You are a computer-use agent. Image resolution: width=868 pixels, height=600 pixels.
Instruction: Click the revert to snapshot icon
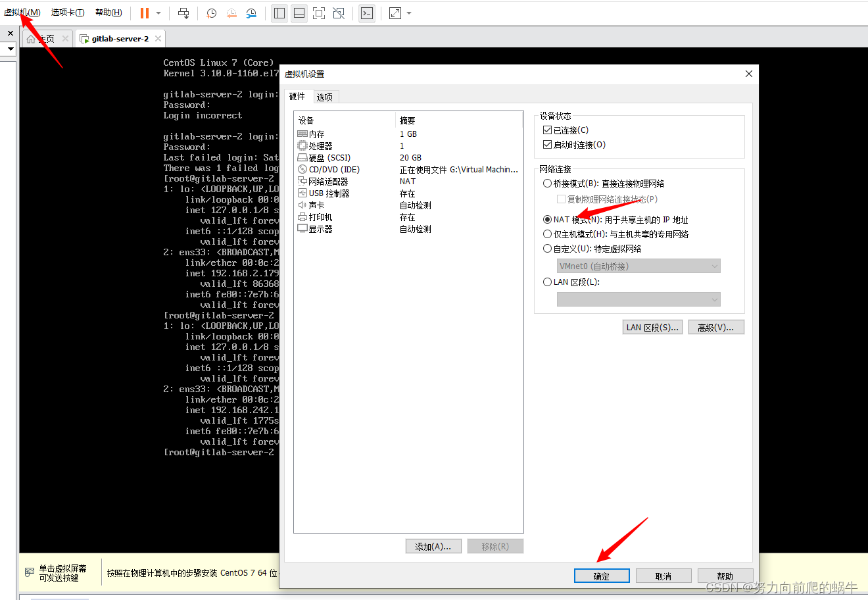pos(231,13)
